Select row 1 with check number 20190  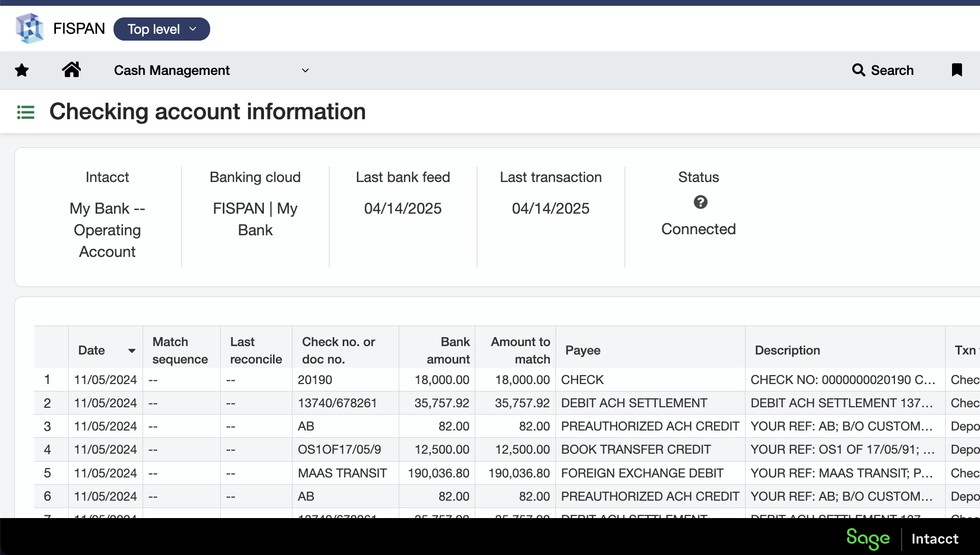pos(315,380)
